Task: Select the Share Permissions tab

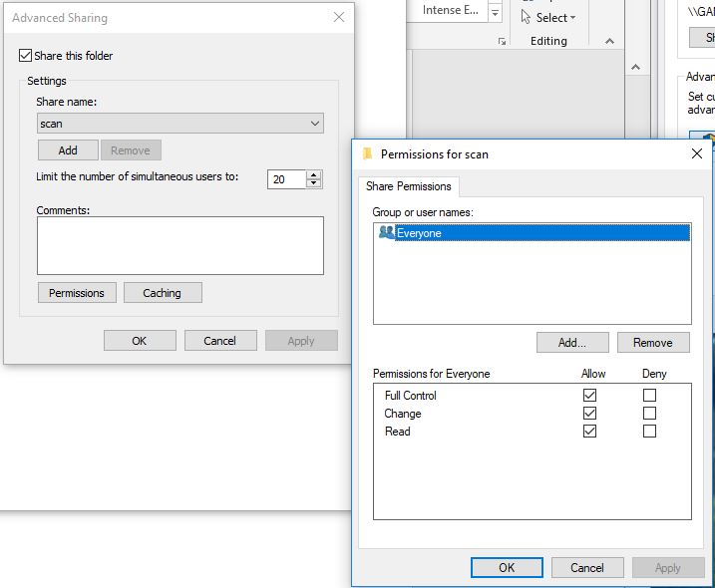Action: tap(409, 186)
